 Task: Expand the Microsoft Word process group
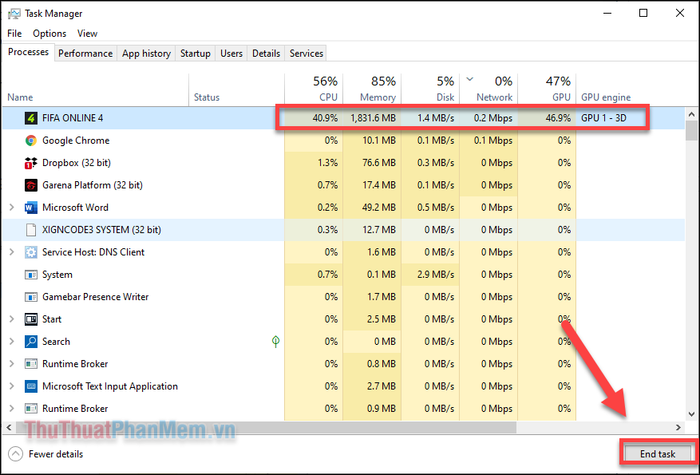[x=12, y=208]
